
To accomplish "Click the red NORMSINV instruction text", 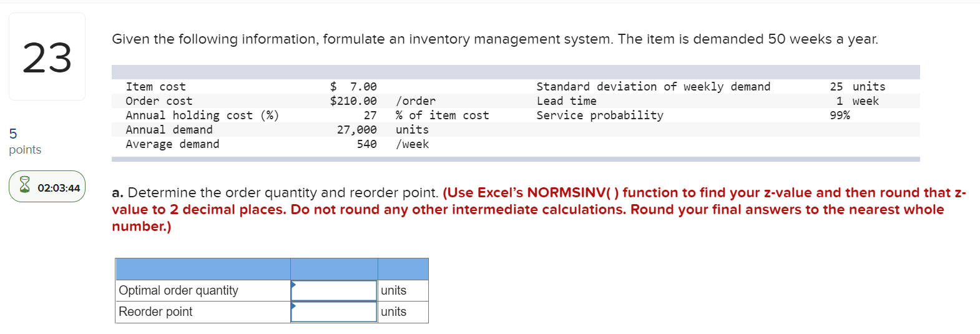I will tap(539, 210).
